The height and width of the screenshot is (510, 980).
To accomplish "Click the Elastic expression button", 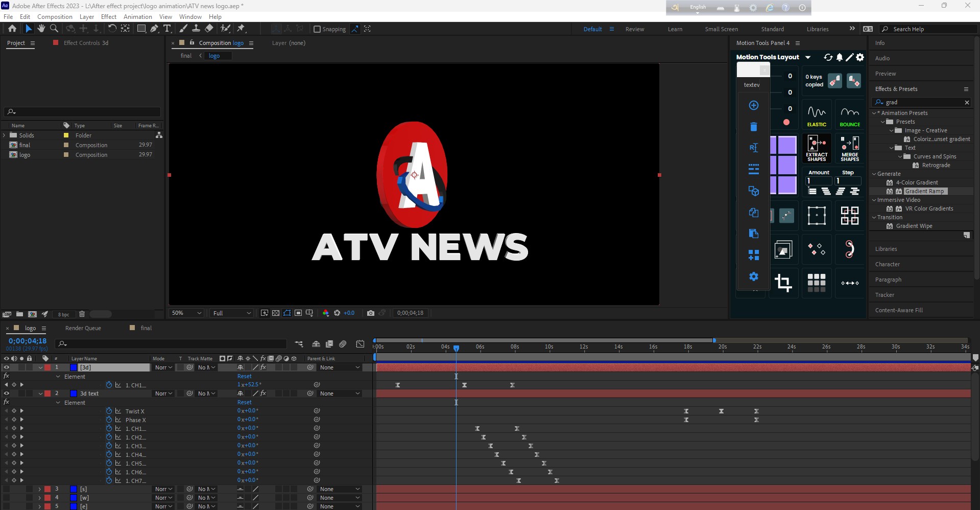I will tap(817, 116).
